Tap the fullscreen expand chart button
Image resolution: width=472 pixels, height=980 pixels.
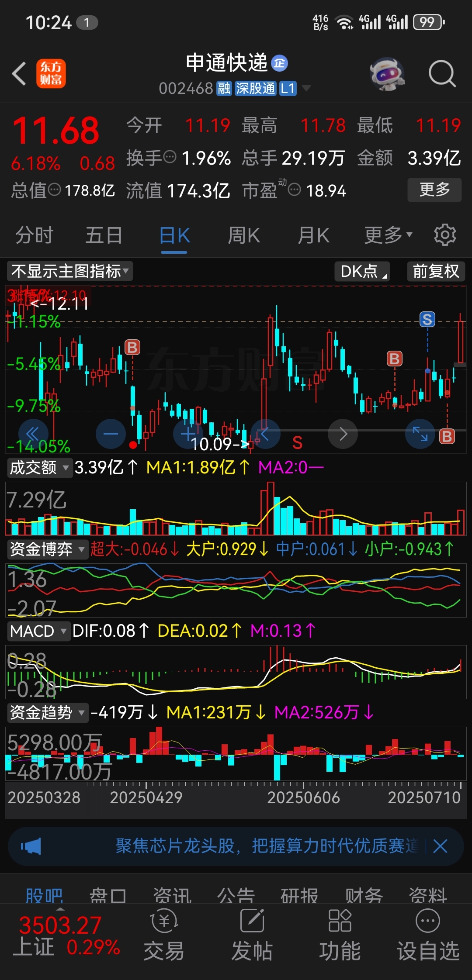[420, 434]
